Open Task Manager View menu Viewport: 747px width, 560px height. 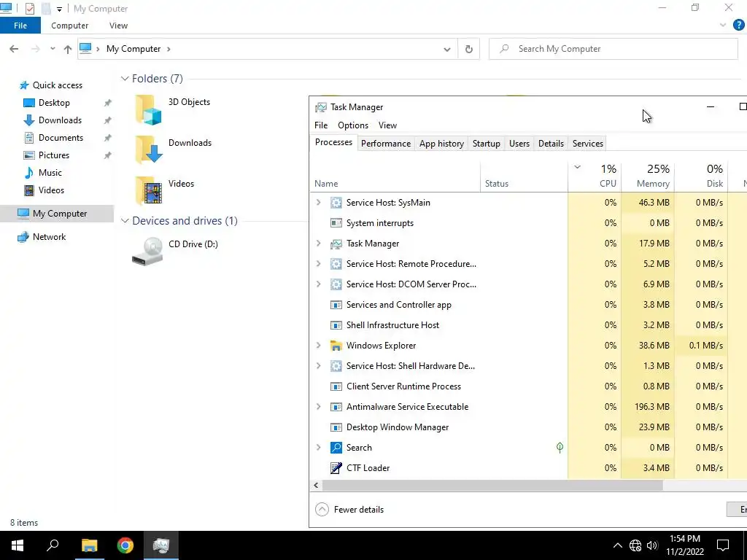click(x=388, y=125)
